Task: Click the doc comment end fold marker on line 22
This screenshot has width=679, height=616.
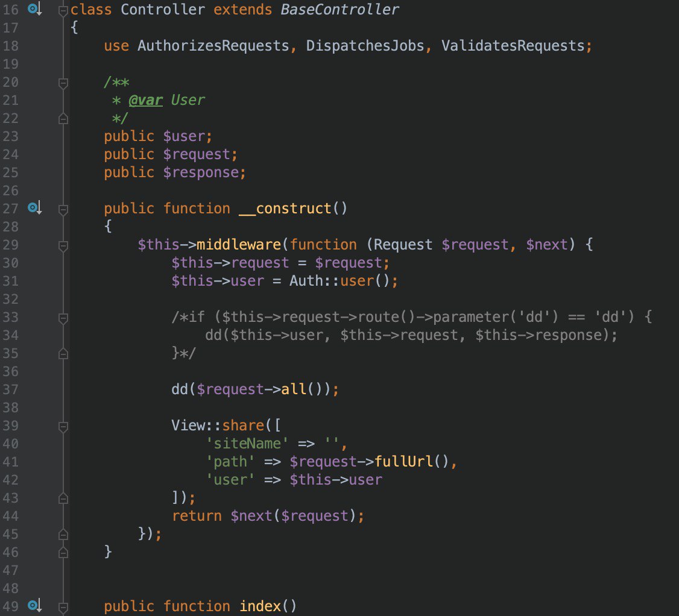Action: coord(63,118)
